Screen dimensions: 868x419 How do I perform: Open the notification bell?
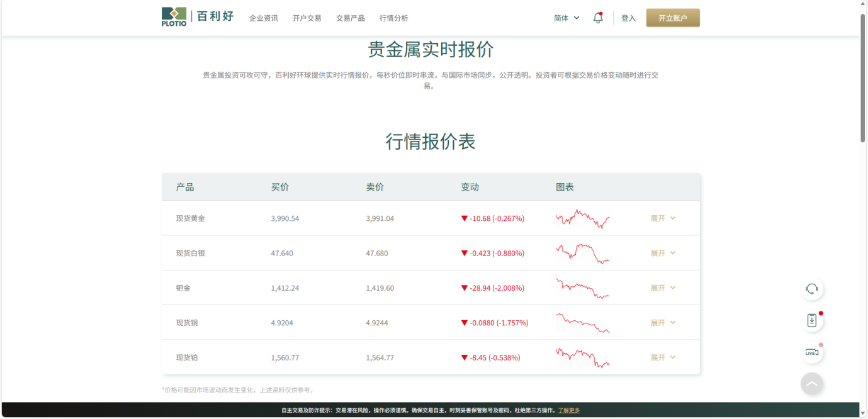pos(597,18)
